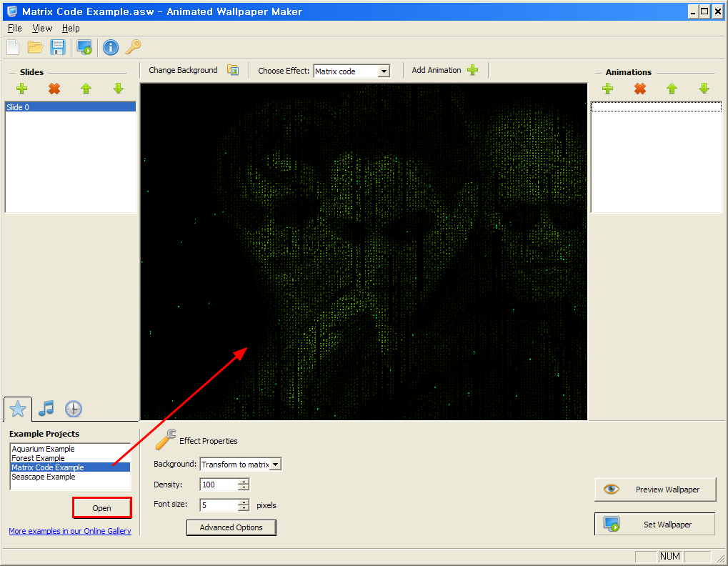Select Slide 0 in Slides list
Screen dimensions: 728x566
coord(71,107)
